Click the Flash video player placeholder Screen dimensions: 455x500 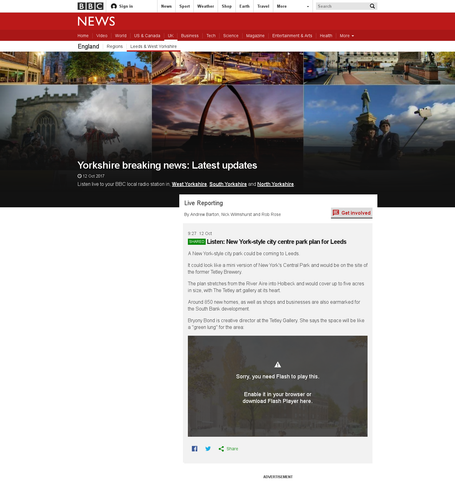coord(278,386)
